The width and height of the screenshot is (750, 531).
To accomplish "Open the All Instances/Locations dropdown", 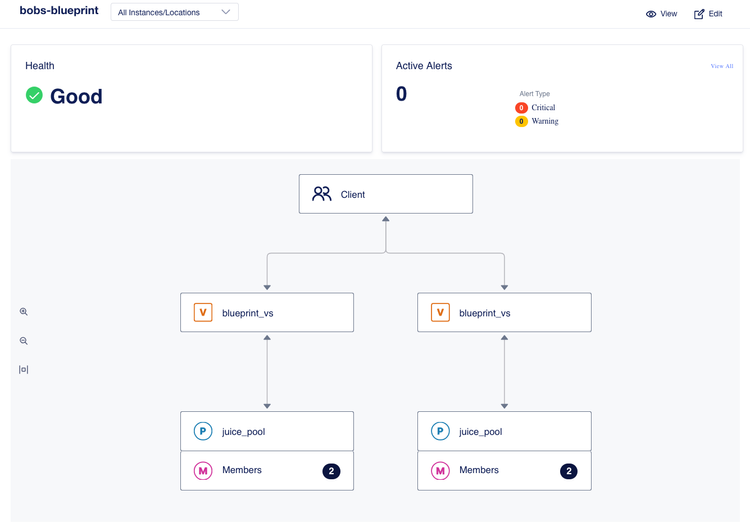I will point(174,13).
